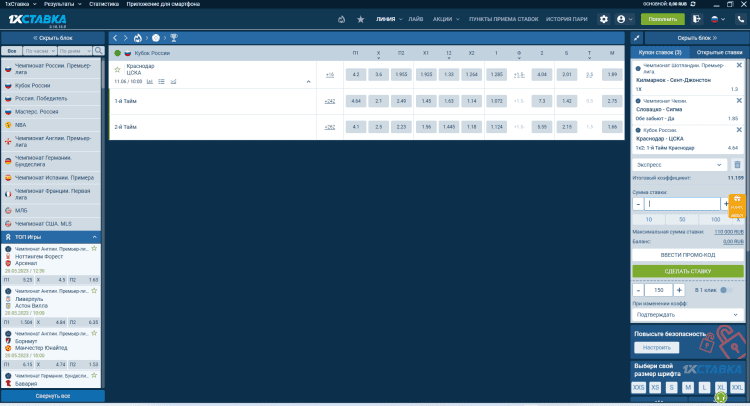
Task: Toggle the 'В 1 клик' one-click bet switch
Action: click(726, 290)
